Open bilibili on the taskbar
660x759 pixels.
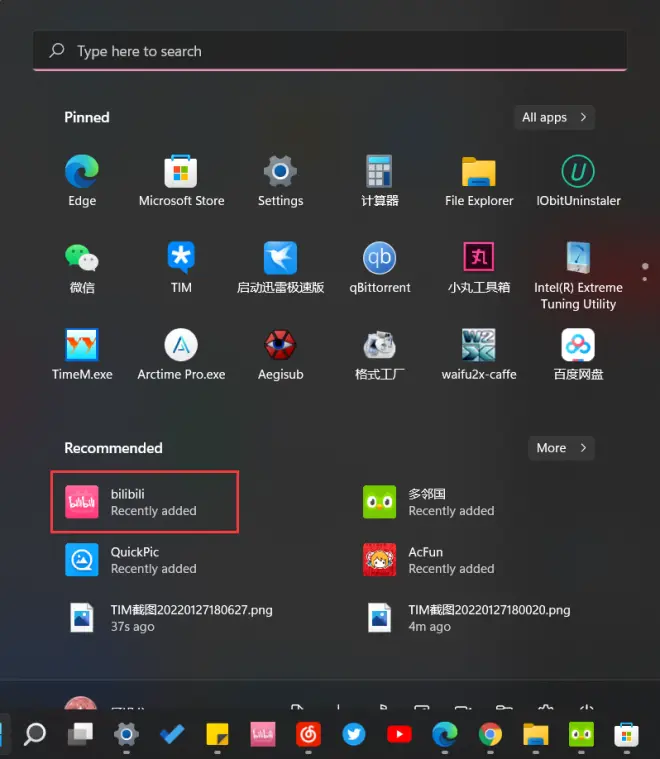(263, 734)
